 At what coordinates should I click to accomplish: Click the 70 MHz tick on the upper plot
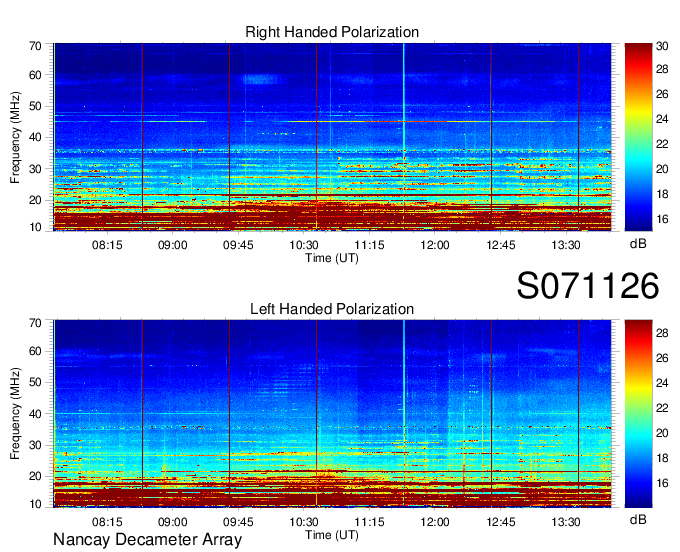(x=35, y=46)
